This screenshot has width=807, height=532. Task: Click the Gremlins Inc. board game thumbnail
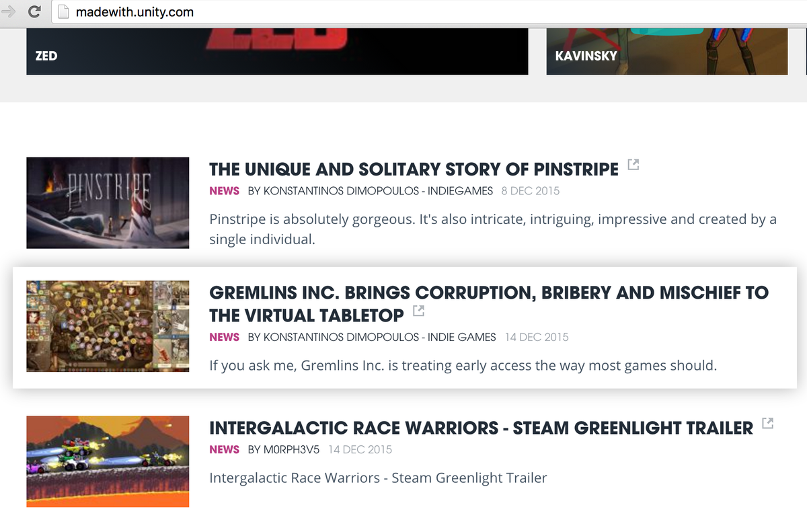point(108,327)
